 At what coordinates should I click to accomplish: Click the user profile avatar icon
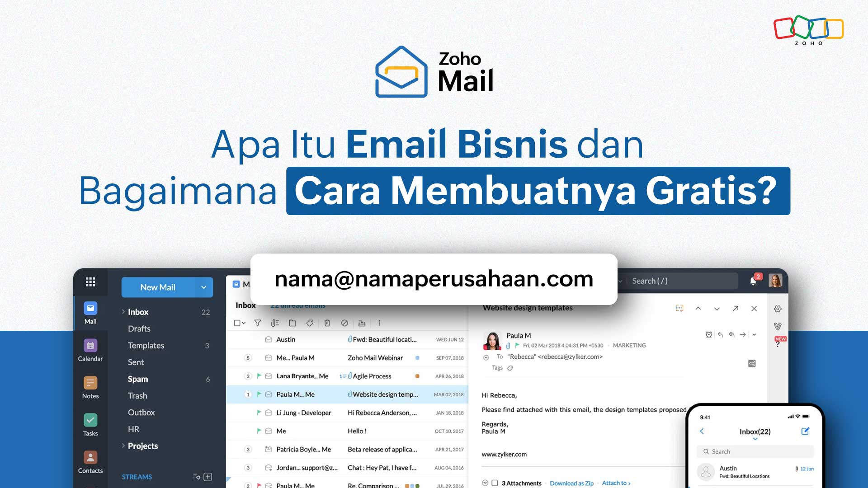(774, 281)
